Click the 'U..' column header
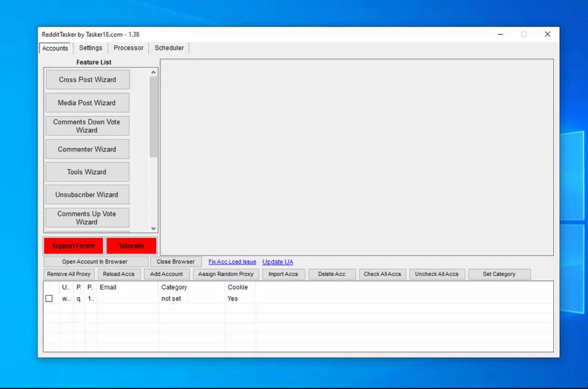 [x=66, y=287]
